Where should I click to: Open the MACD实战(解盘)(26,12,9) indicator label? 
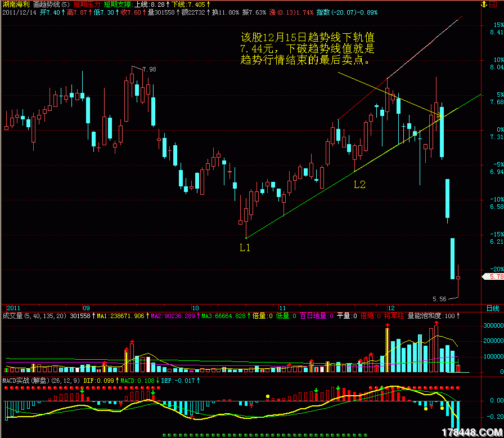click(x=41, y=381)
